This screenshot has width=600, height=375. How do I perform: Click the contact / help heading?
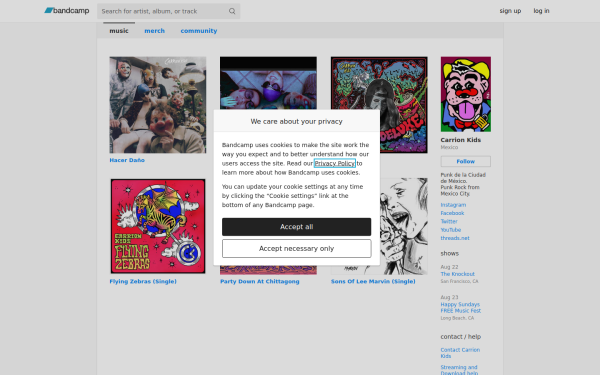[460, 337]
